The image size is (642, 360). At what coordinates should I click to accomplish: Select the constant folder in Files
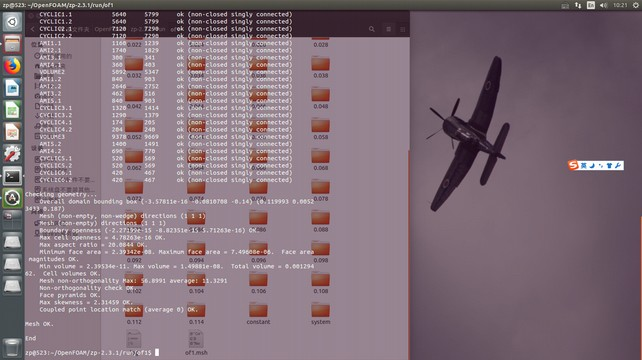click(x=258, y=314)
